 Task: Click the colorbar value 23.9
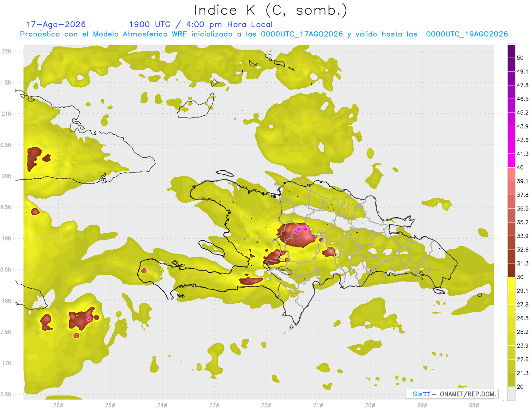(x=524, y=346)
